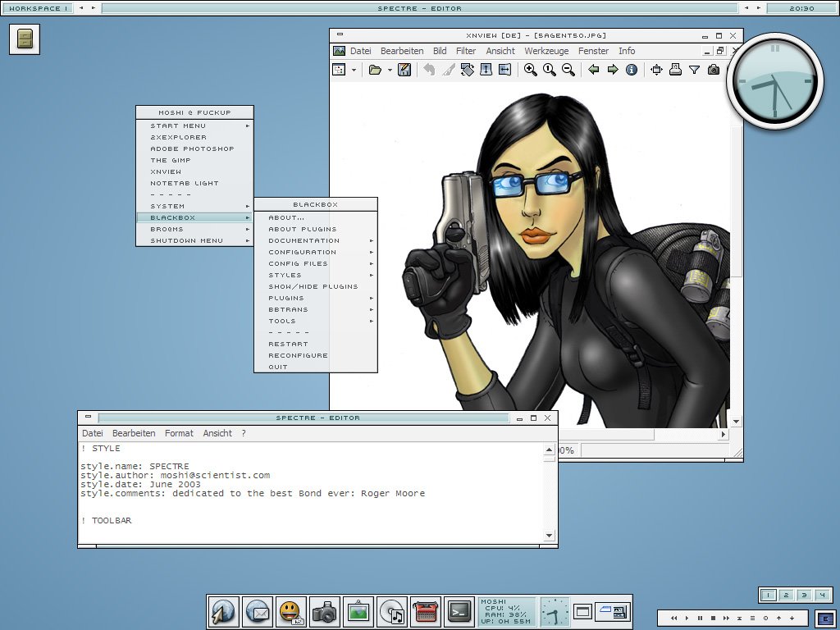Screen dimensions: 840x630
Task: Open the Ansicht menu in Spectre Editor
Action: pyautogui.click(x=217, y=433)
